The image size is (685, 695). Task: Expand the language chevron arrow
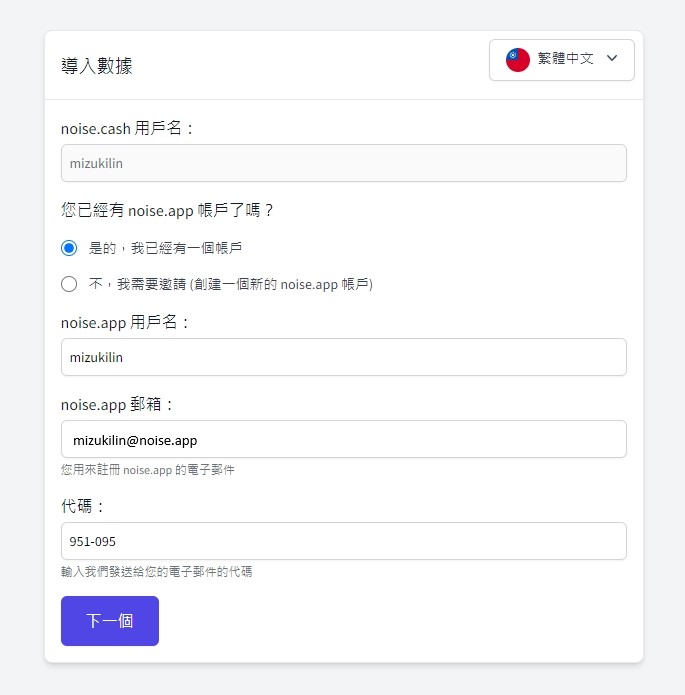point(612,58)
